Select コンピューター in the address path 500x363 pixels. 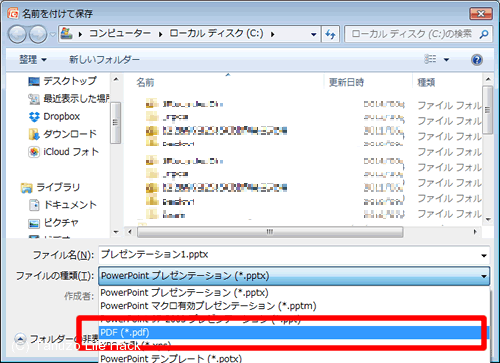pyautogui.click(x=120, y=34)
